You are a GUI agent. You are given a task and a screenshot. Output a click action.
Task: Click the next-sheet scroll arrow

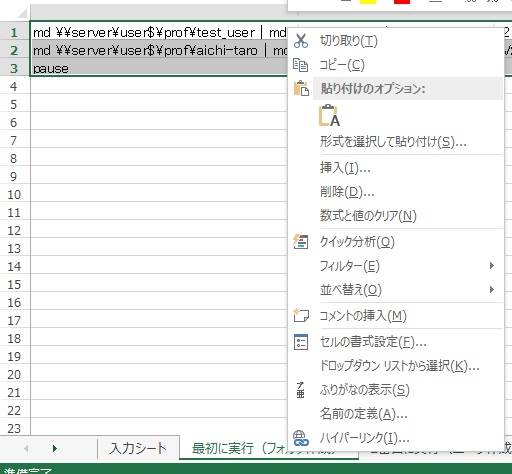(55, 448)
